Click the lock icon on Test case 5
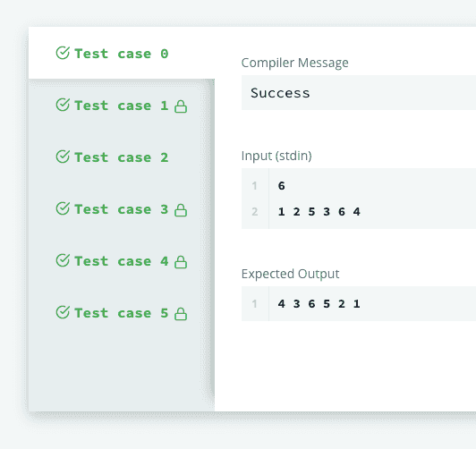Image resolution: width=476 pixels, height=449 pixels. (181, 314)
